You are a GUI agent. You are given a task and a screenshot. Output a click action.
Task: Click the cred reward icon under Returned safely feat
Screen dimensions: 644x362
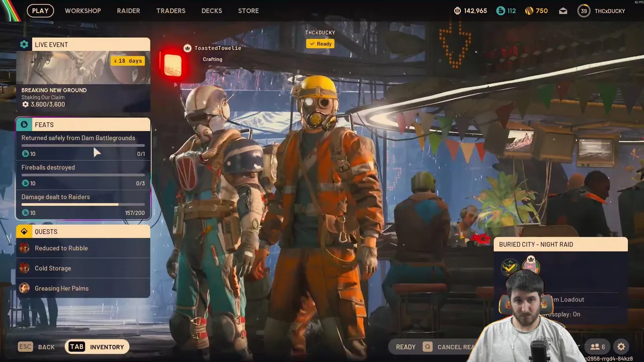(26, 153)
